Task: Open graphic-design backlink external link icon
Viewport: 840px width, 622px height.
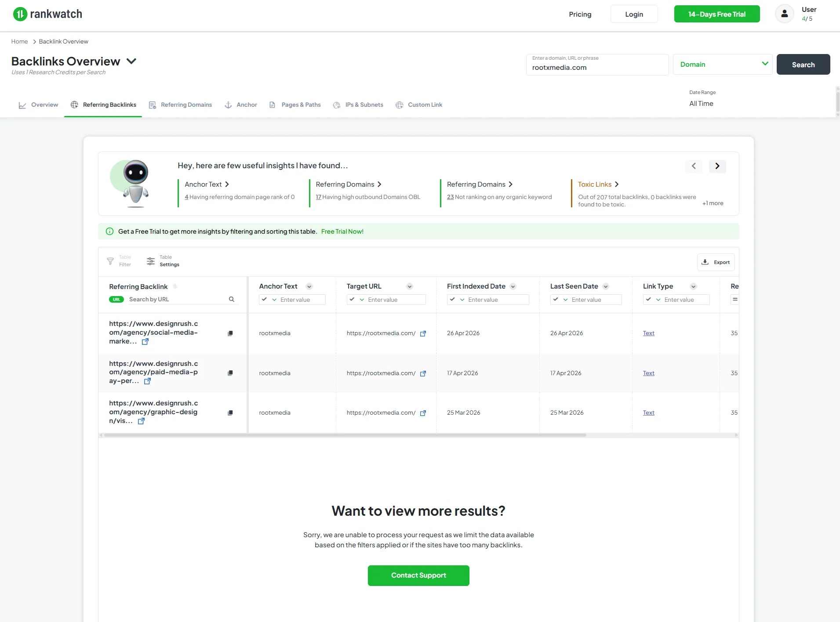Action: (141, 421)
